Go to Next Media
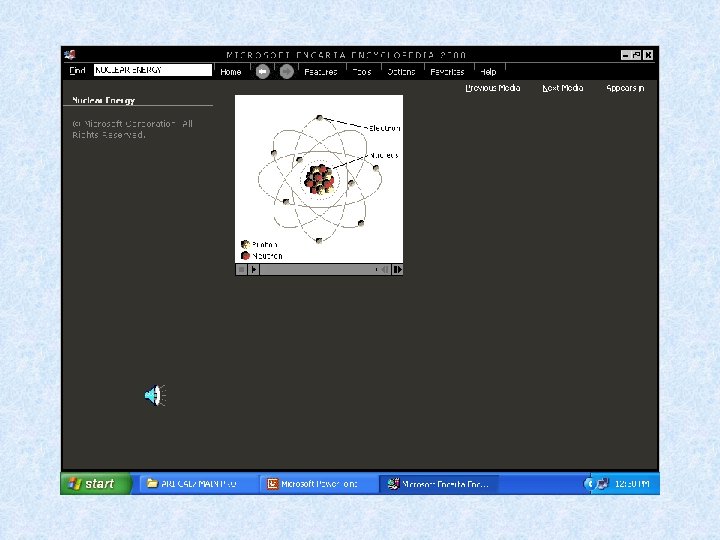Screen dimensions: 720x540 pyautogui.click(x=562, y=88)
